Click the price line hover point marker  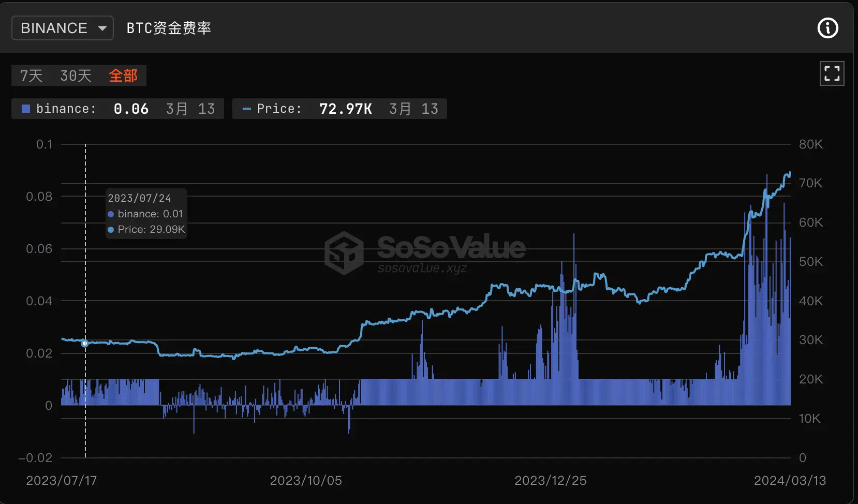[85, 343]
